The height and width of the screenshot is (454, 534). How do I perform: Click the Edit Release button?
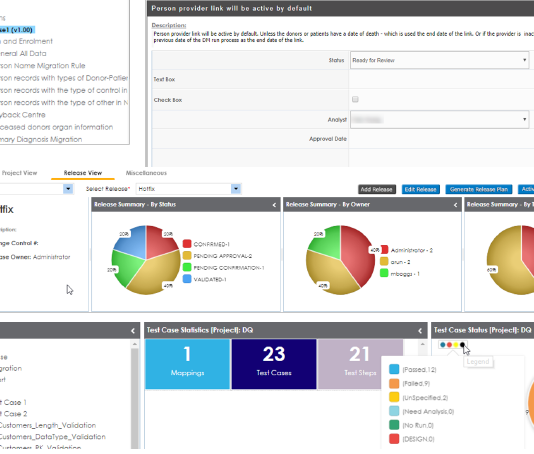tap(421, 189)
